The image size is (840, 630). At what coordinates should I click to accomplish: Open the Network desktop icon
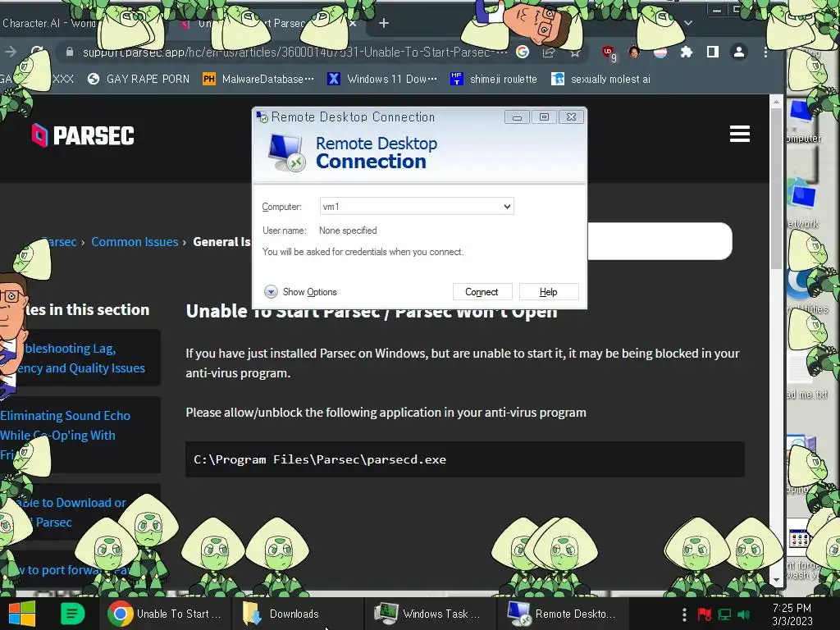pyautogui.click(x=802, y=205)
